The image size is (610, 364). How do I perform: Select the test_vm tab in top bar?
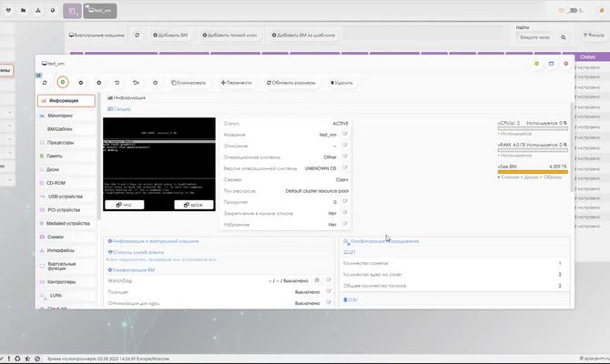100,11
